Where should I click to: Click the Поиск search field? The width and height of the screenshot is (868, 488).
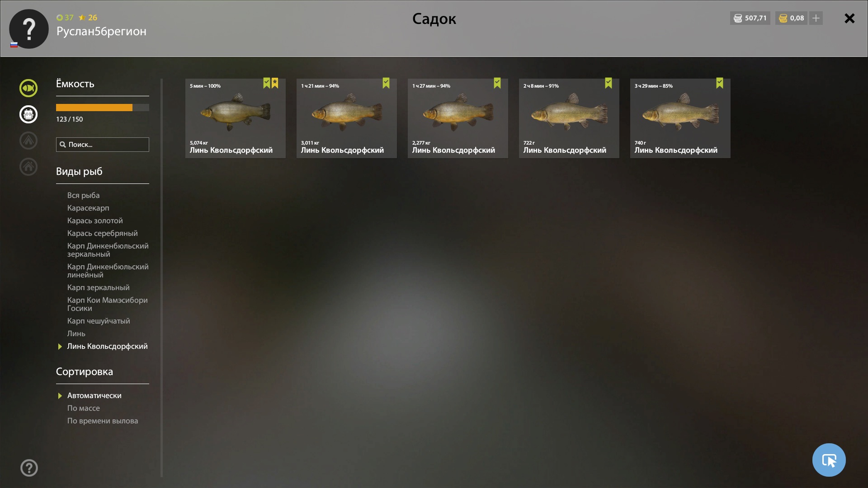[103, 145]
